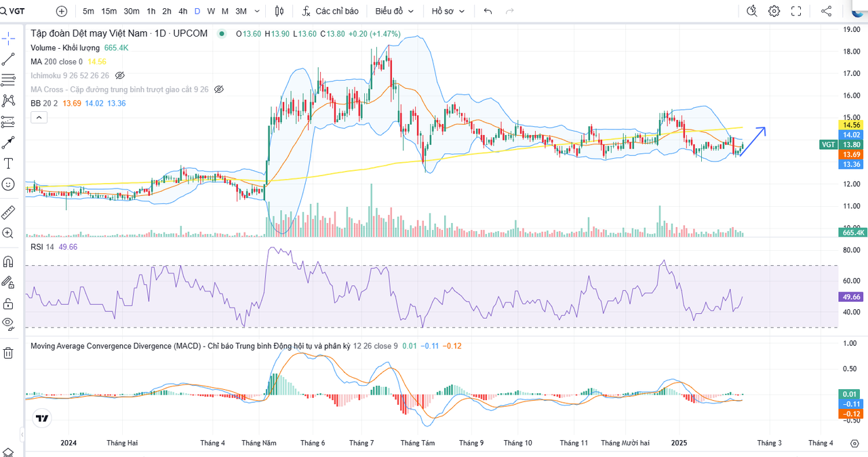Enter fullscreen mode
868x457 pixels.
[x=796, y=11]
